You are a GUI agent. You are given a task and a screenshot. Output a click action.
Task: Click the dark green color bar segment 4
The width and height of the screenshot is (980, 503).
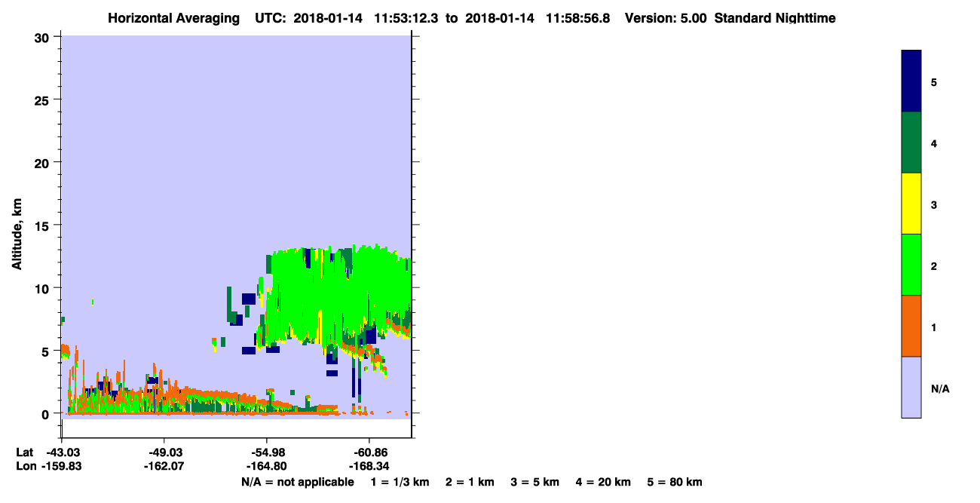coord(911,143)
